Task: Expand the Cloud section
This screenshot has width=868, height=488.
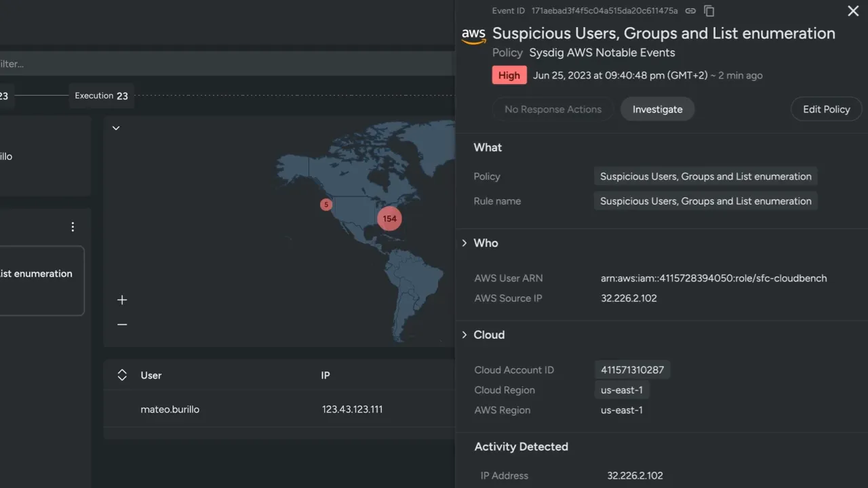Action: (x=465, y=335)
